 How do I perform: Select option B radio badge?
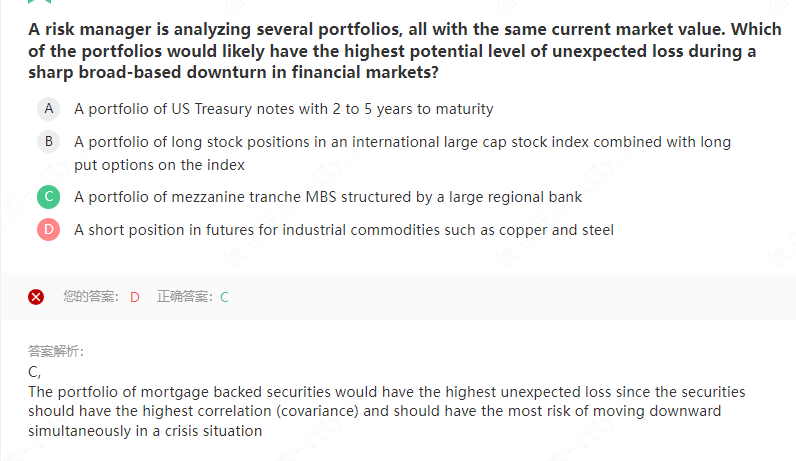click(x=48, y=142)
